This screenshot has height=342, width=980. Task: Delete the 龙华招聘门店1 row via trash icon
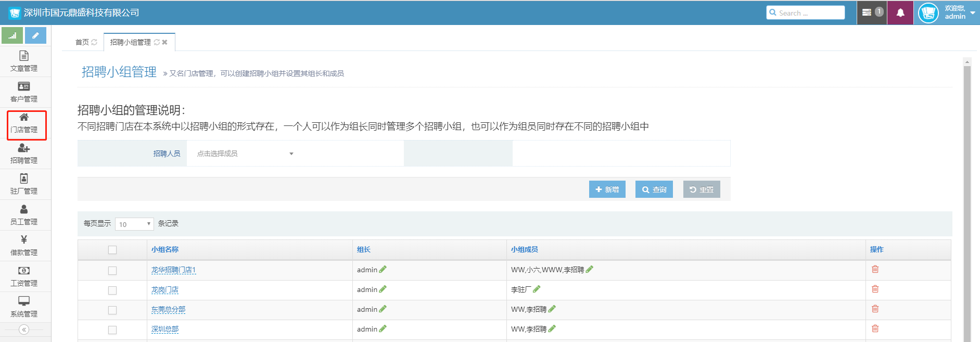pyautogui.click(x=875, y=269)
